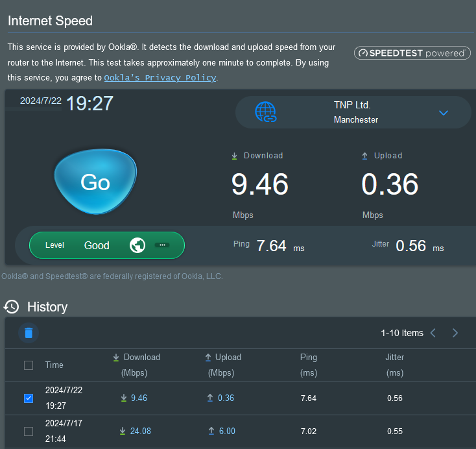Delete selected history with trash icon

pos(29,333)
